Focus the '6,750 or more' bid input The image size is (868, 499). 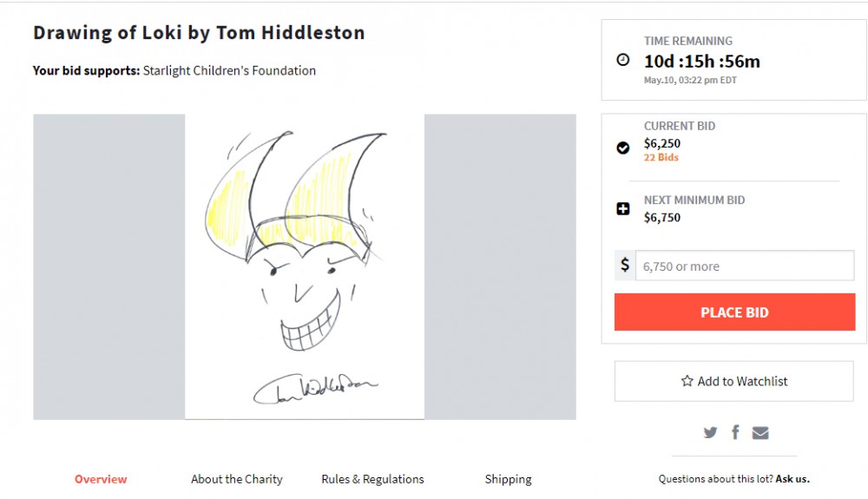click(x=745, y=266)
